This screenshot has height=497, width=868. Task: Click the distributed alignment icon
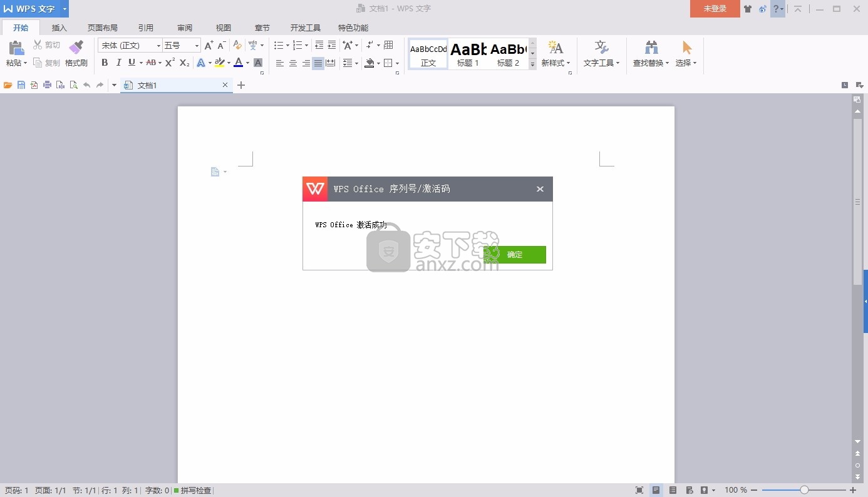click(x=331, y=63)
